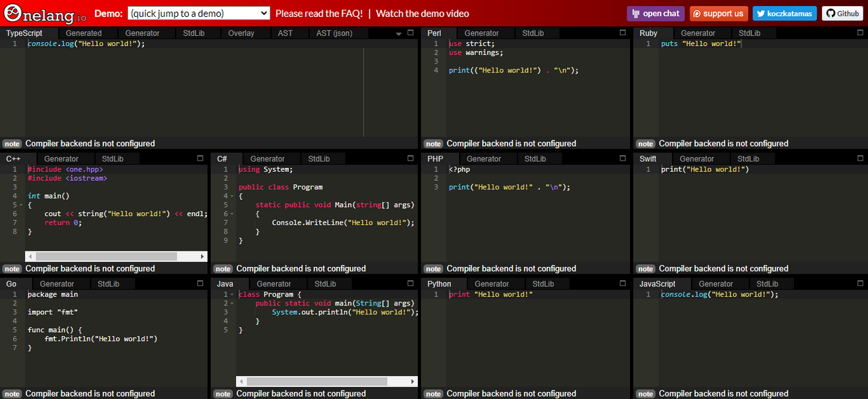Image resolution: width=868 pixels, height=399 pixels.
Task: Click the C++ panel horizontal scrollbar
Action: click(106, 257)
